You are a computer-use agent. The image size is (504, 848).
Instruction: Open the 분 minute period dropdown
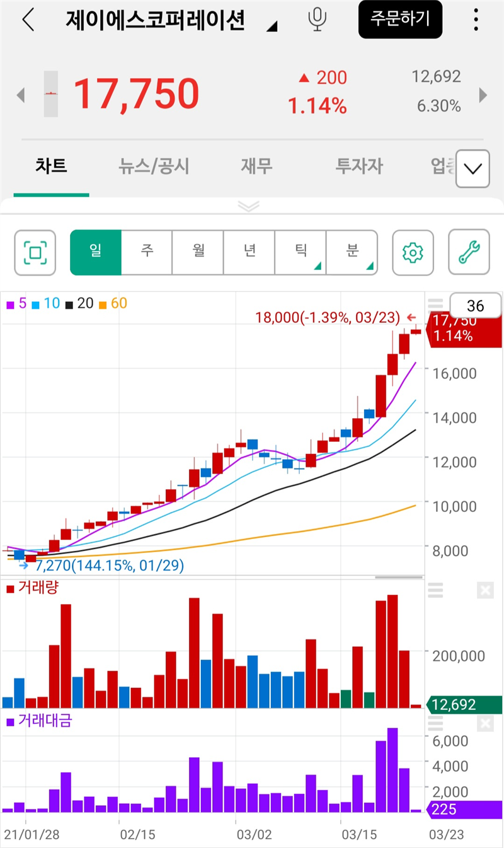tap(352, 252)
